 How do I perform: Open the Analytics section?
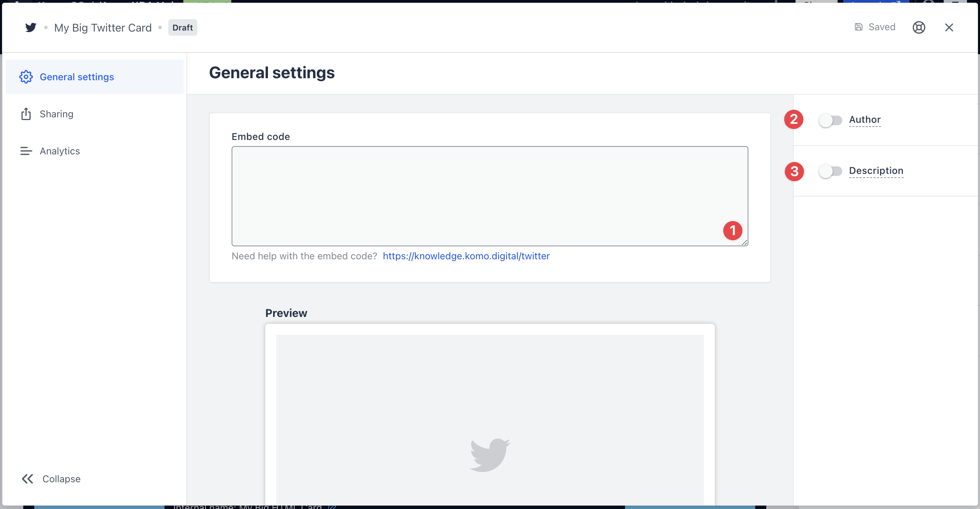60,151
